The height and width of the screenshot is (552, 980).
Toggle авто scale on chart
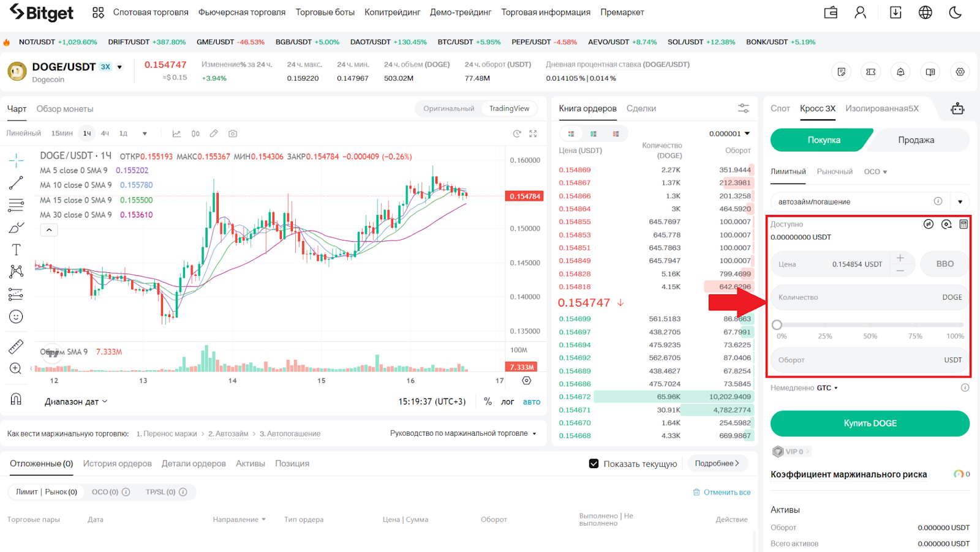click(x=532, y=402)
